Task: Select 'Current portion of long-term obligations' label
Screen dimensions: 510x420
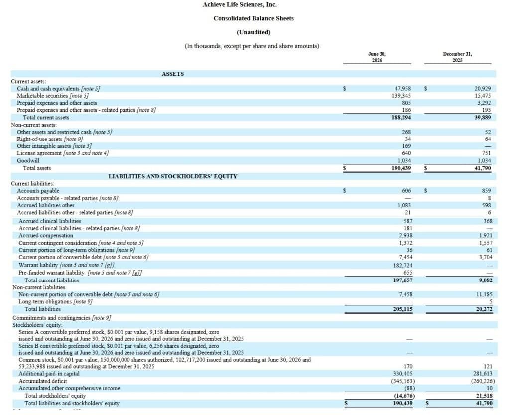Action: tap(77, 250)
